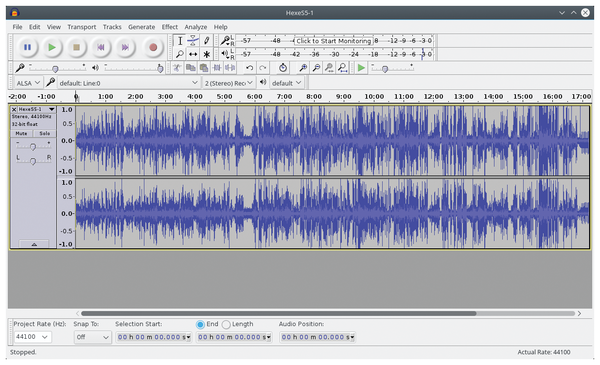
Task: Click the Silence audio icon
Action: pos(230,68)
